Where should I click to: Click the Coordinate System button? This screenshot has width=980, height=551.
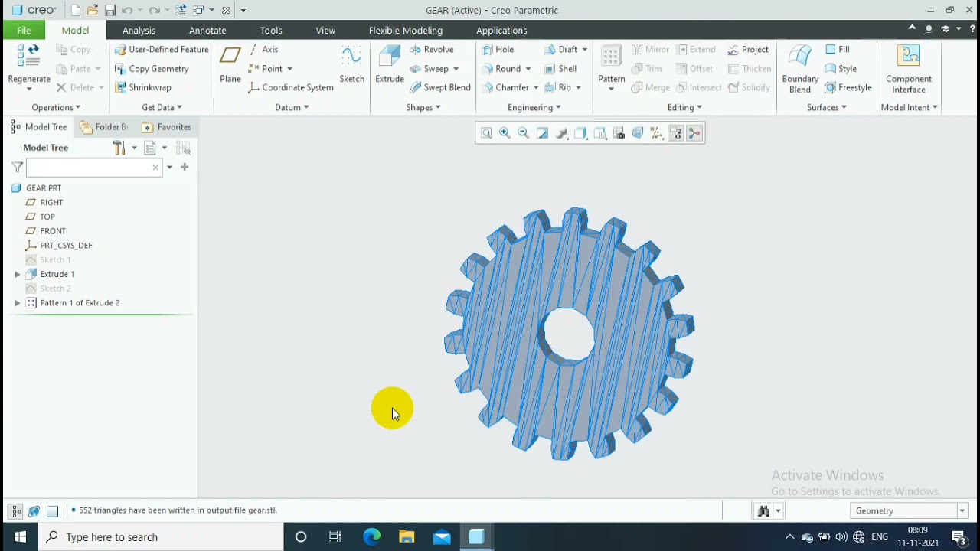tap(291, 88)
